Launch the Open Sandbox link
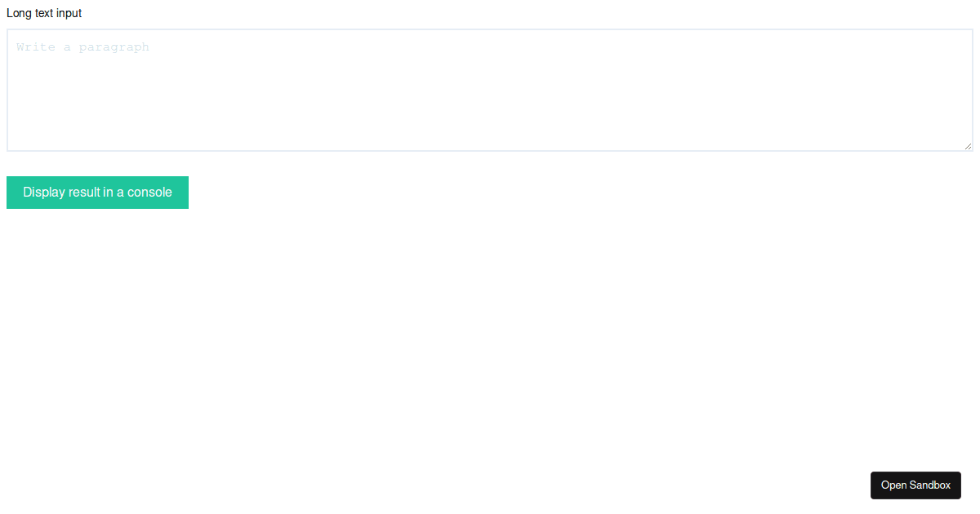This screenshot has width=980, height=514. pos(915,485)
